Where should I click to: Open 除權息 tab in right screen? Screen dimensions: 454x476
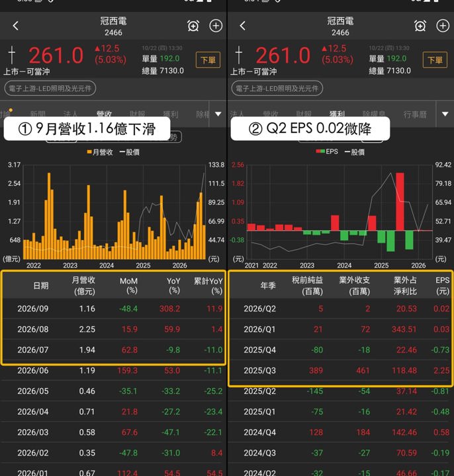tap(373, 114)
